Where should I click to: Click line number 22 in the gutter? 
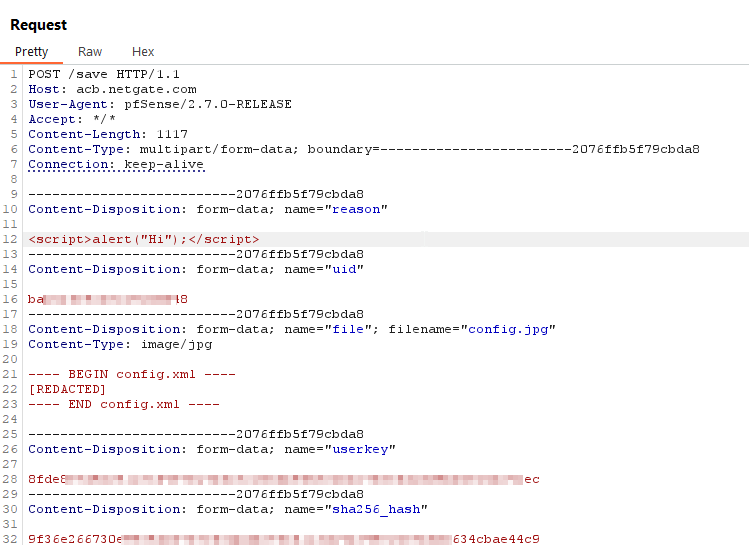[x=10, y=389]
